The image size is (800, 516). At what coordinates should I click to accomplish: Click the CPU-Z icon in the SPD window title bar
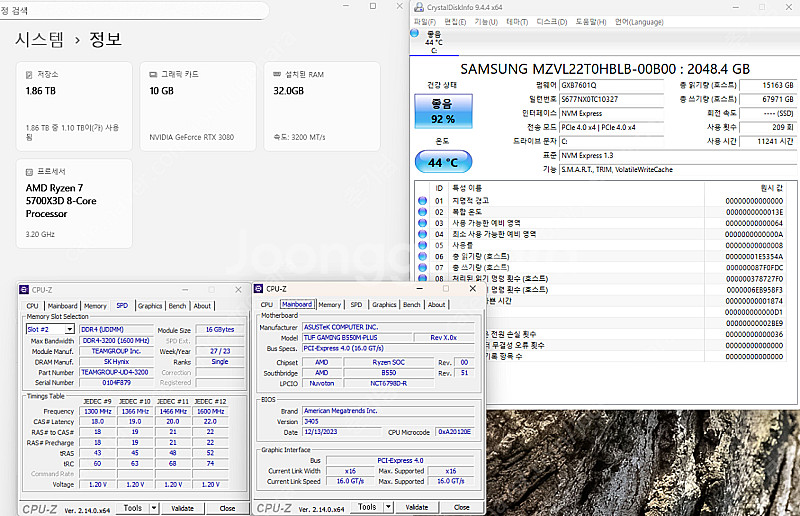coord(24,289)
